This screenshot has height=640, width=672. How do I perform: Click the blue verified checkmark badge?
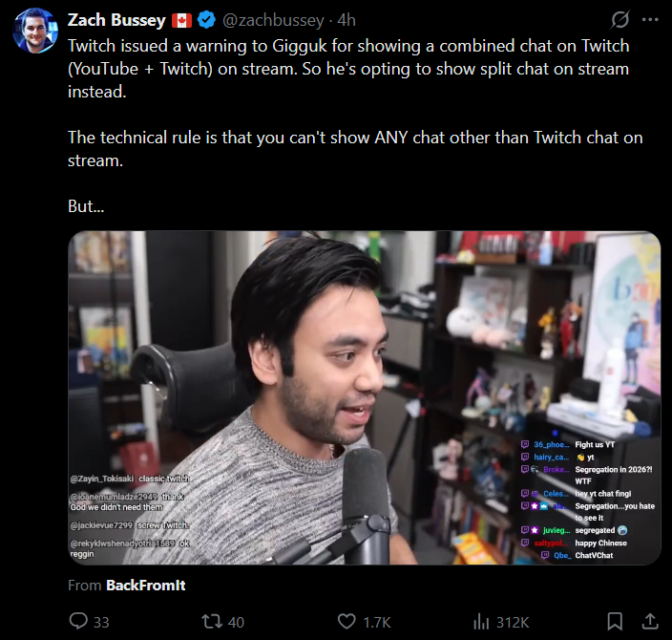[x=206, y=20]
